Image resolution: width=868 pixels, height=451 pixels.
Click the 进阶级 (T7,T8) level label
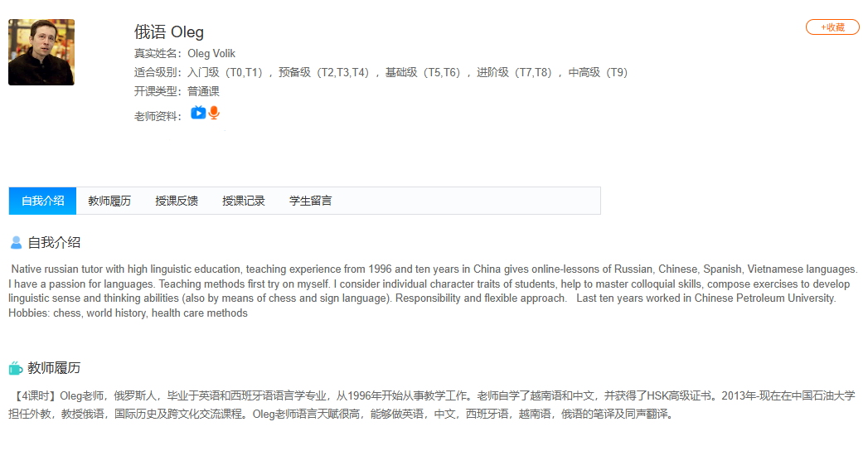pyautogui.click(x=516, y=72)
